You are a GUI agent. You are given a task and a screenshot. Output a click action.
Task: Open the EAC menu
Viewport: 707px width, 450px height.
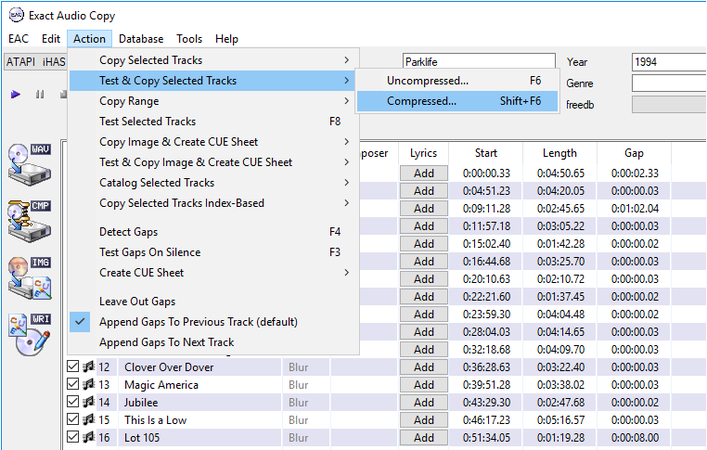pyautogui.click(x=18, y=39)
